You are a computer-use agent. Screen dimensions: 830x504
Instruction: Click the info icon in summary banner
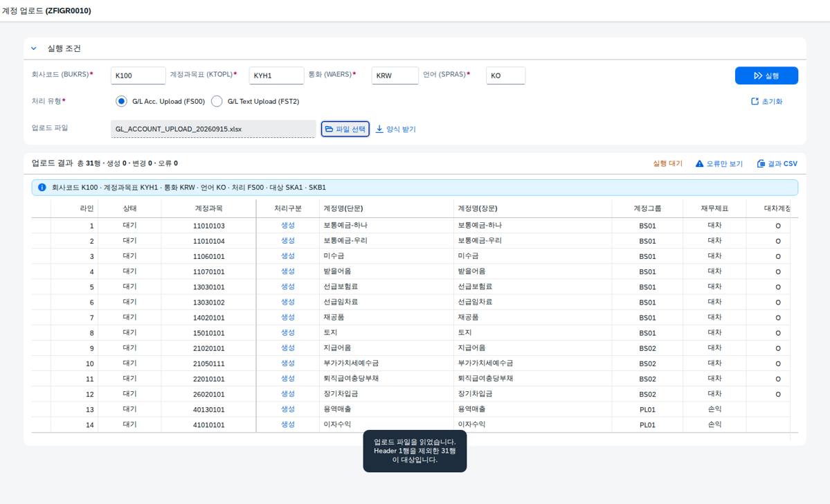[42, 188]
